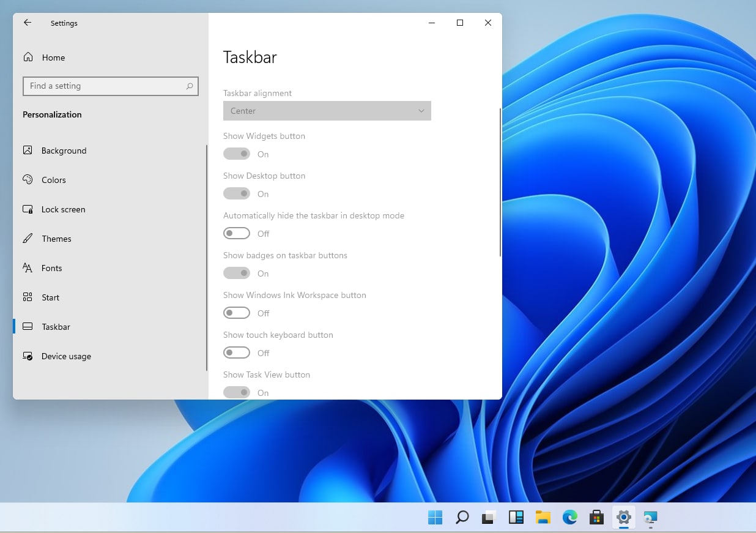Enable Show touch keyboard button switch
The width and height of the screenshot is (756, 533).
[237, 352]
